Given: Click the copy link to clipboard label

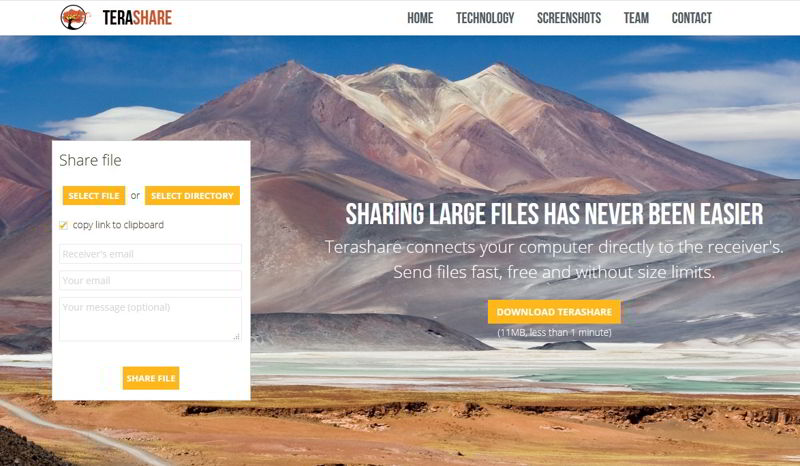Looking at the screenshot, I should [118, 225].
